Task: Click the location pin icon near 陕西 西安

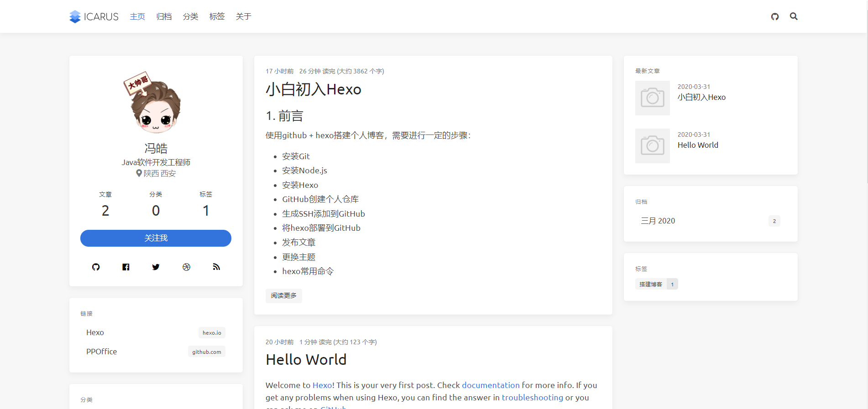Action: pyautogui.click(x=139, y=173)
